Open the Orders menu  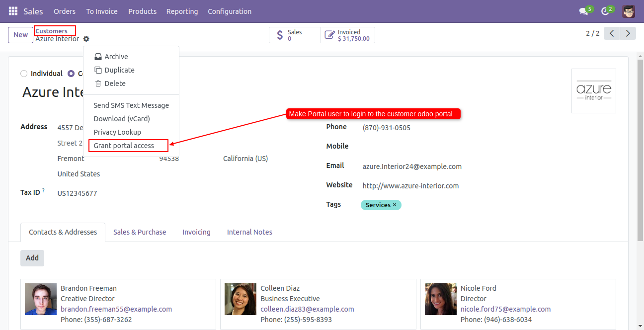coord(65,11)
